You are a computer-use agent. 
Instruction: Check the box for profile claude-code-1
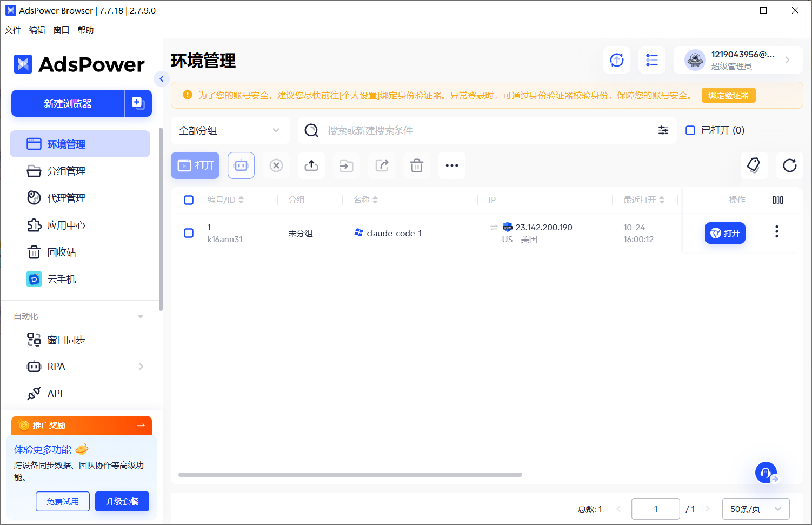(189, 233)
